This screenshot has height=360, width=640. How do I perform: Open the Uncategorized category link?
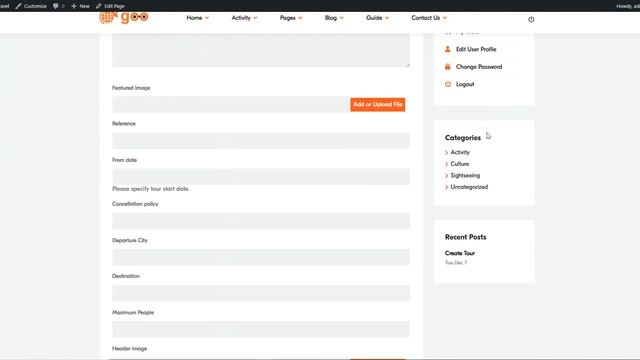469,187
